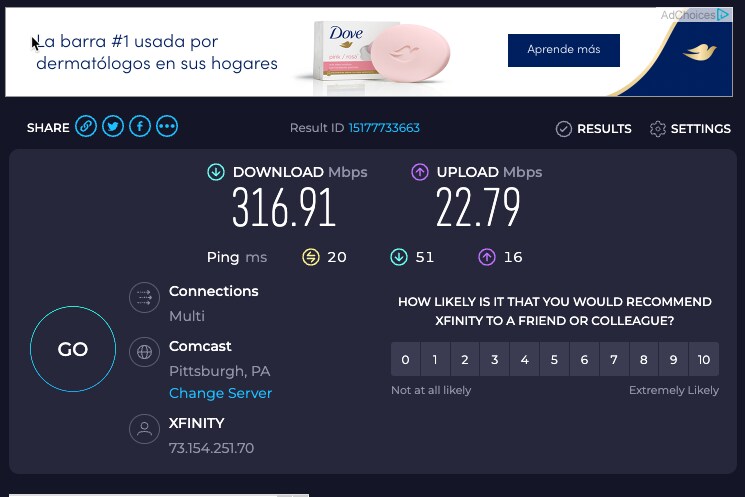
Task: Click the Comcast server globe icon
Action: 144,352
